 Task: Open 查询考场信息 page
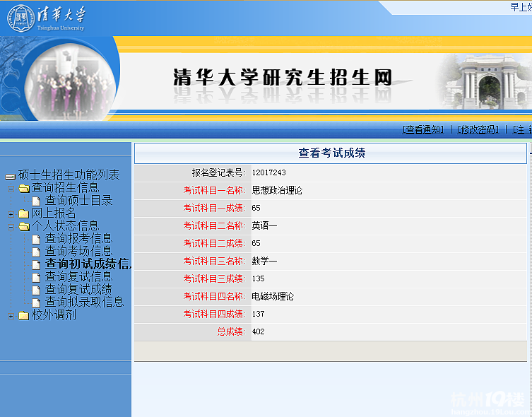78,251
